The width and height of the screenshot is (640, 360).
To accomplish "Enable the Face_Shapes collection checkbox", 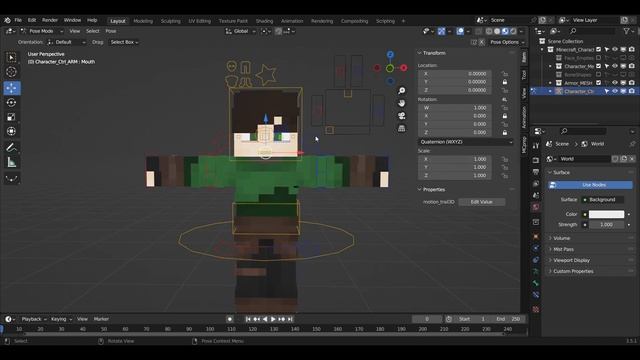I will (x=599, y=58).
